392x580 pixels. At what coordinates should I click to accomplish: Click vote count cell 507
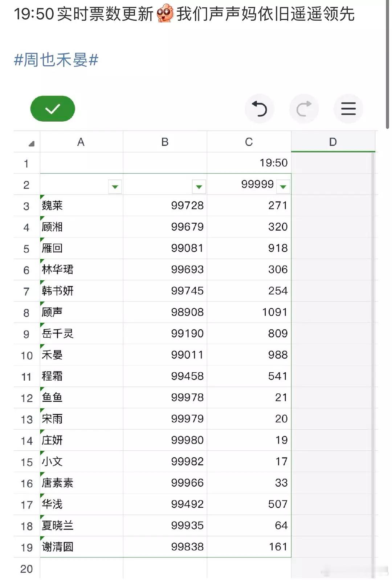(x=249, y=504)
